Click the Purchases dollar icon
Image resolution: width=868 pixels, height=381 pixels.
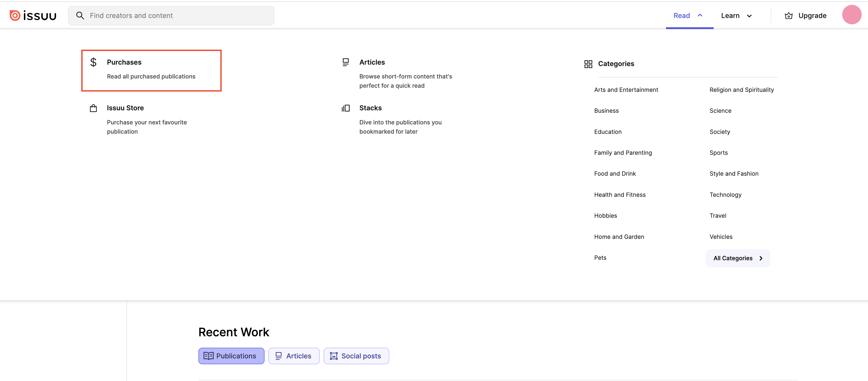coord(93,62)
